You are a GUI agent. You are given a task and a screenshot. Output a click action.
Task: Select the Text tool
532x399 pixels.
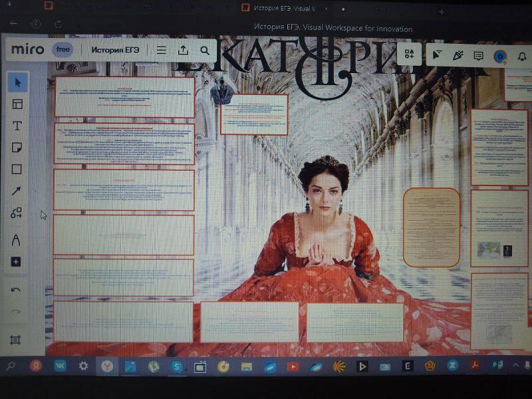17,126
